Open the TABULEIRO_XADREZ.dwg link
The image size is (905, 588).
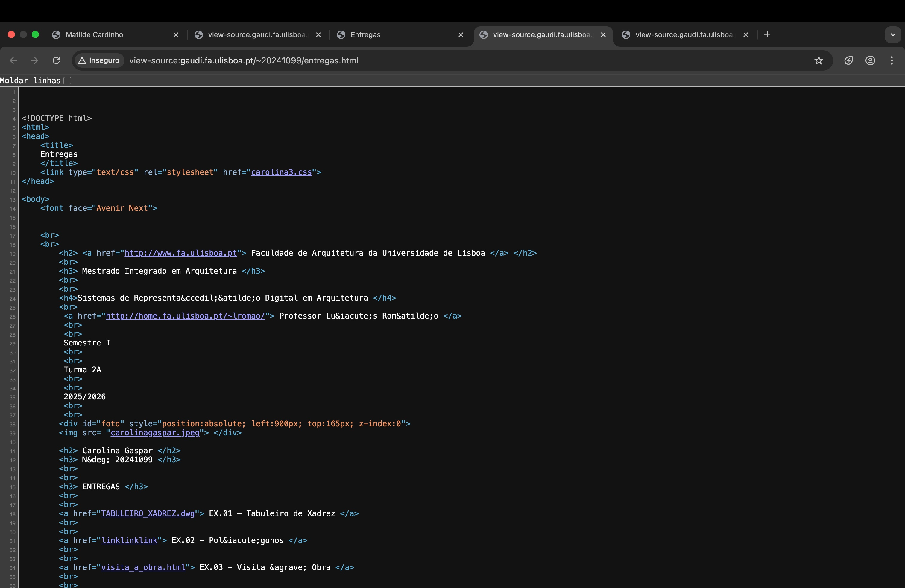click(x=148, y=513)
